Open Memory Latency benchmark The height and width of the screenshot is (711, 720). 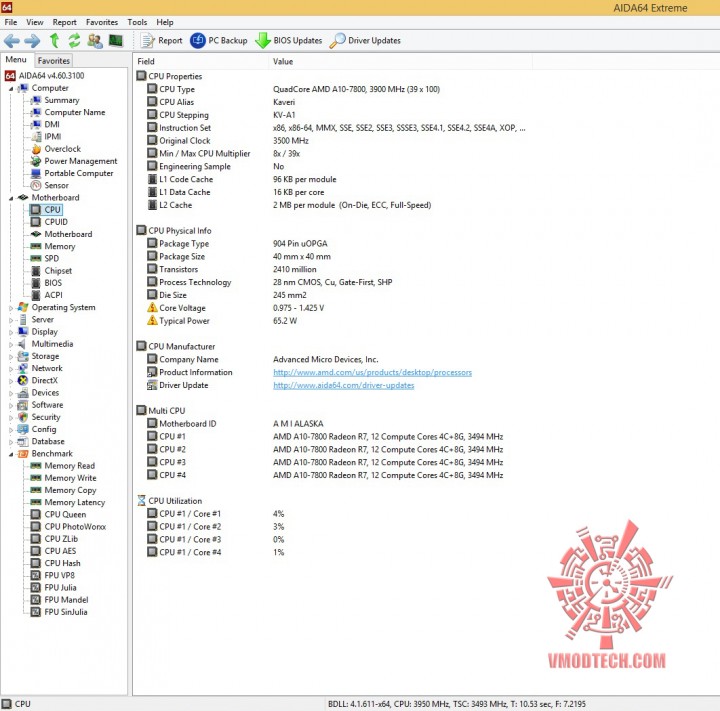(x=74, y=502)
